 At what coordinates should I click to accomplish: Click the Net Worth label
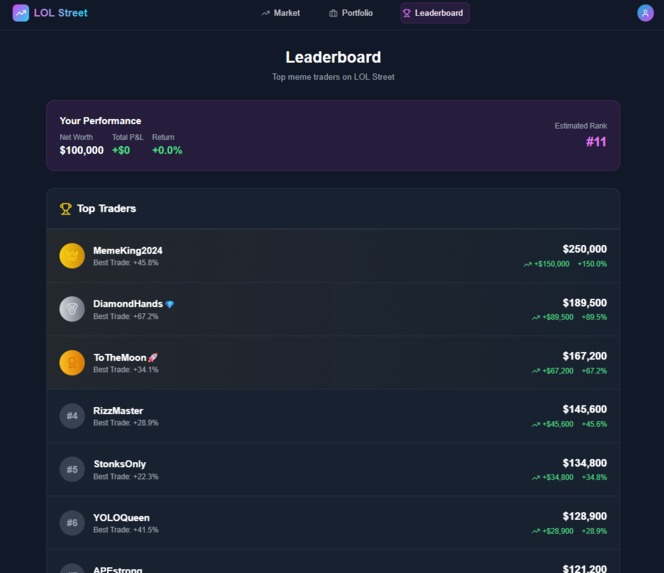(x=76, y=137)
